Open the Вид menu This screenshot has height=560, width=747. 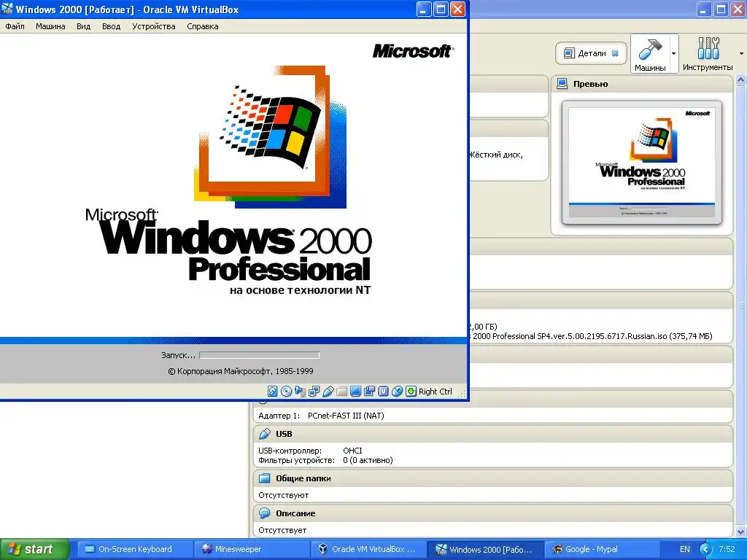(83, 26)
